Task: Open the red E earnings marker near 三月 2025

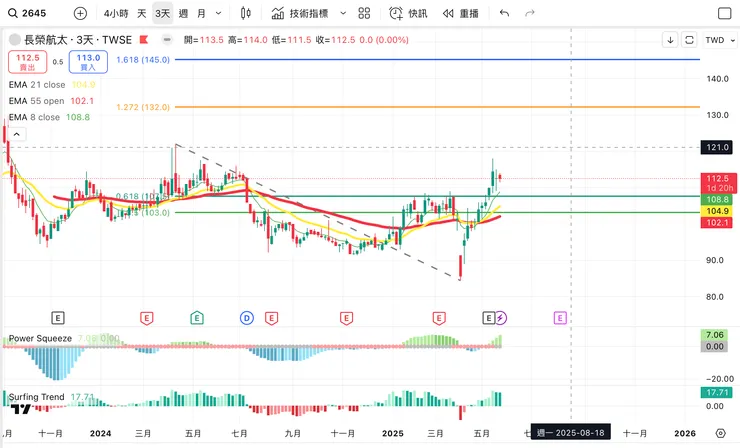Action: (439, 318)
